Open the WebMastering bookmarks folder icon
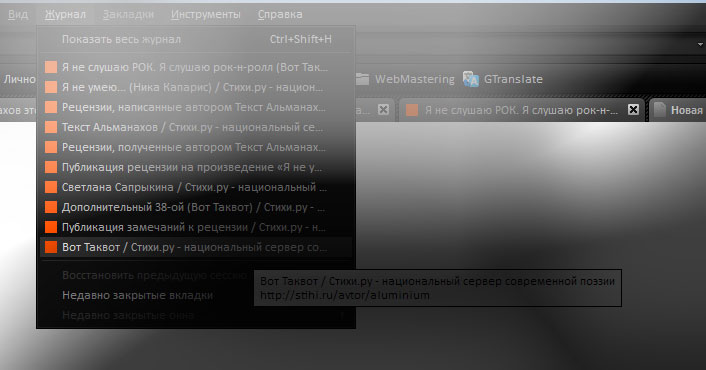706x370 pixels. point(362,79)
